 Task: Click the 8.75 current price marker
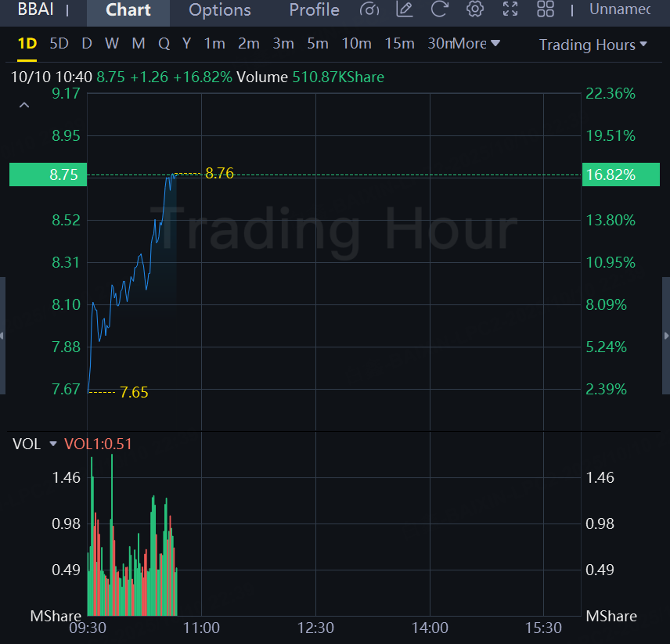[47, 174]
